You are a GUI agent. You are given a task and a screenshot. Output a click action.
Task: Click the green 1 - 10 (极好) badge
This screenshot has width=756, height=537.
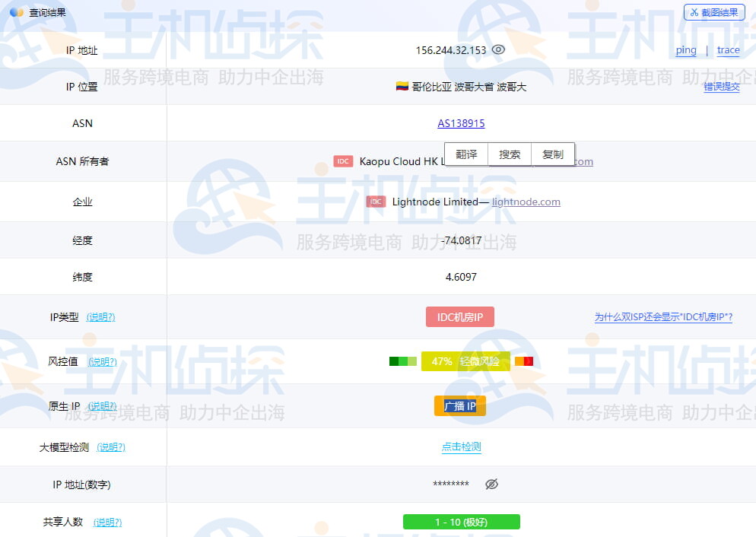(x=461, y=522)
